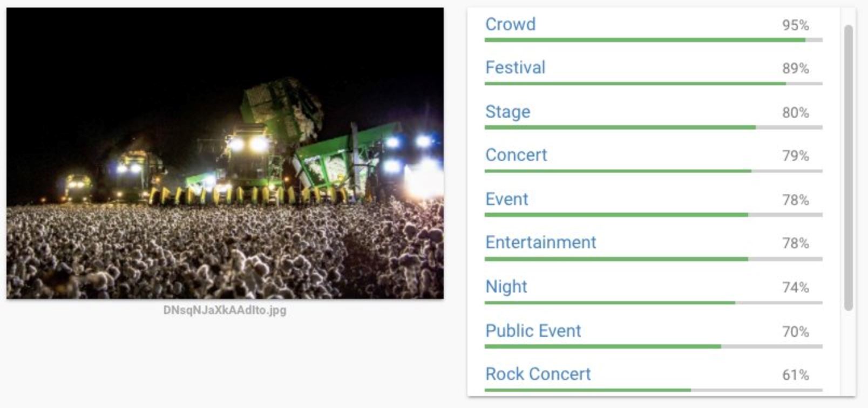Select the Public Event label
Viewport: 868px width, 408px height.
pos(533,330)
